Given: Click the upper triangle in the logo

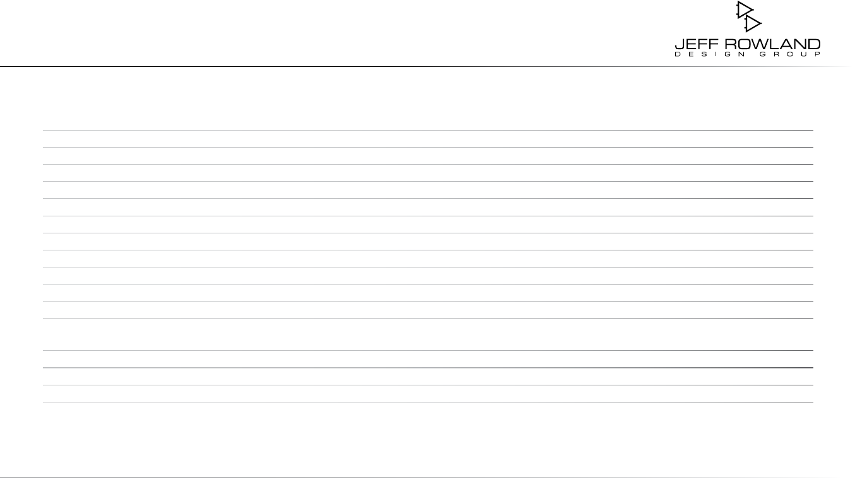Looking at the screenshot, I should click(x=744, y=10).
